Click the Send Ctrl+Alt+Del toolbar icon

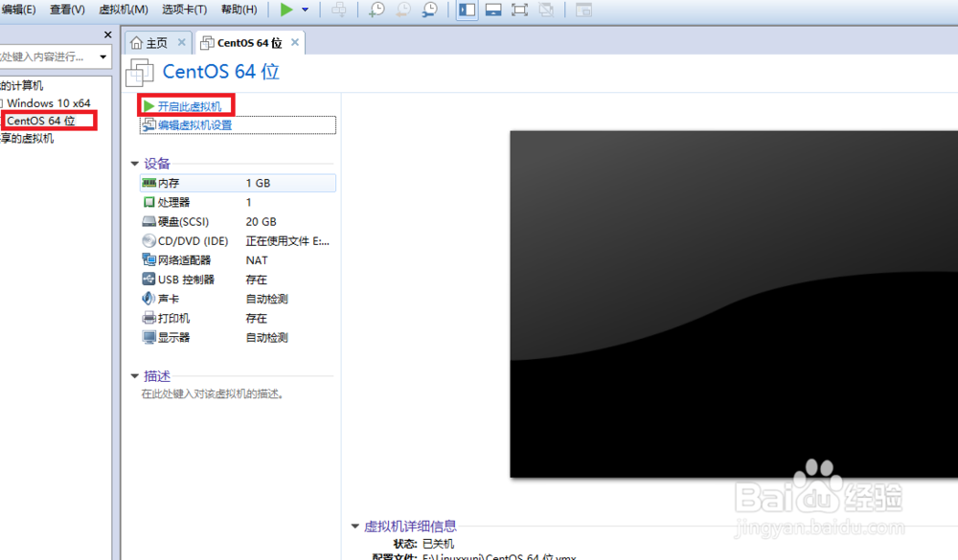(x=339, y=10)
